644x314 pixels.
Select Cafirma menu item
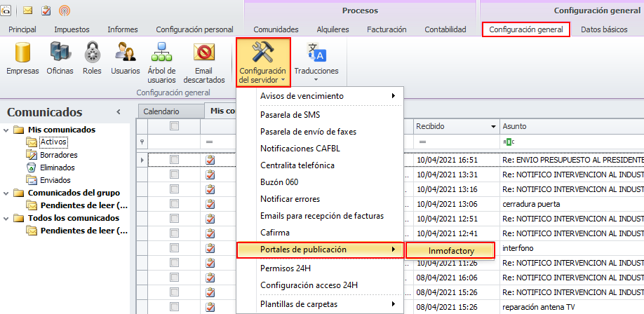[x=275, y=233]
